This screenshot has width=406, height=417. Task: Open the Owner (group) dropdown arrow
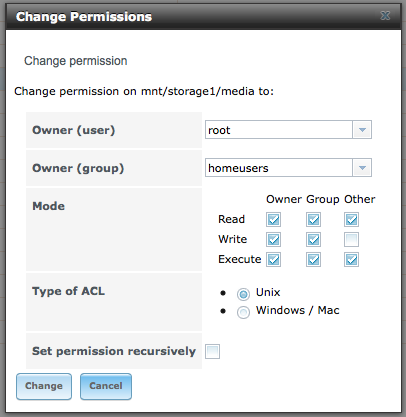(x=362, y=168)
